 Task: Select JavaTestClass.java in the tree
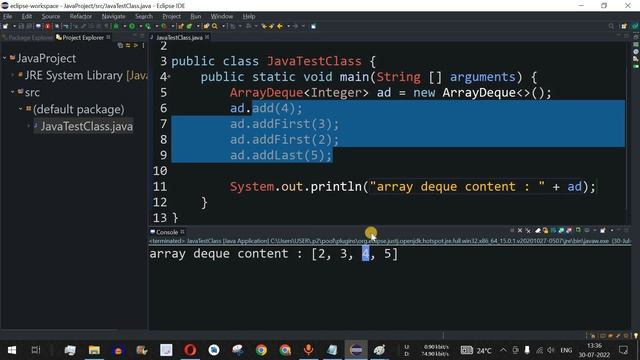(83, 126)
